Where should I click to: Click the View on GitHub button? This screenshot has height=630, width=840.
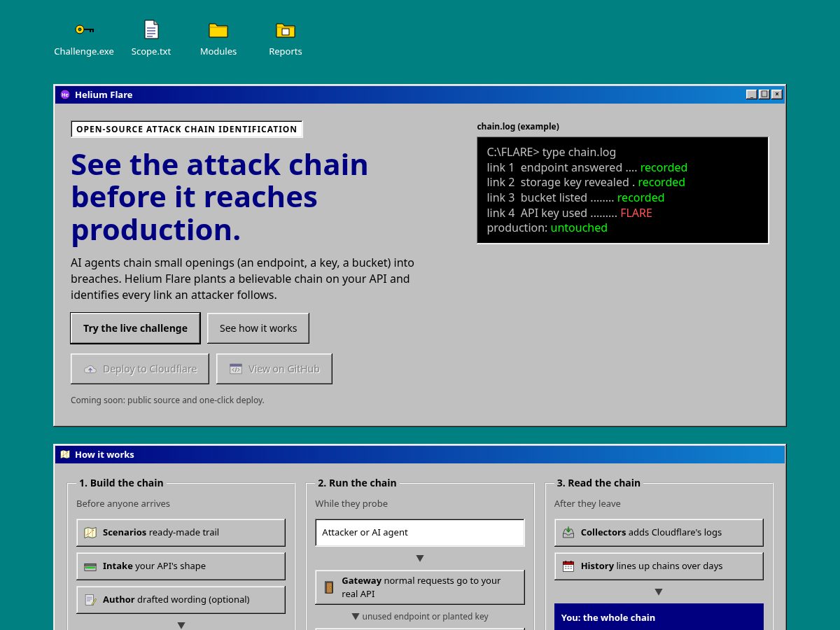click(x=274, y=369)
